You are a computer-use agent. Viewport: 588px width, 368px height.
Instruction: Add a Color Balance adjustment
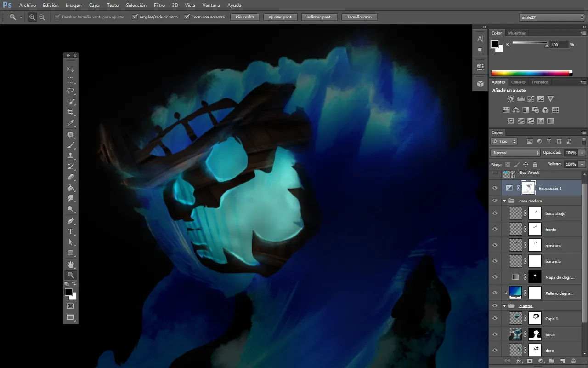tap(516, 110)
